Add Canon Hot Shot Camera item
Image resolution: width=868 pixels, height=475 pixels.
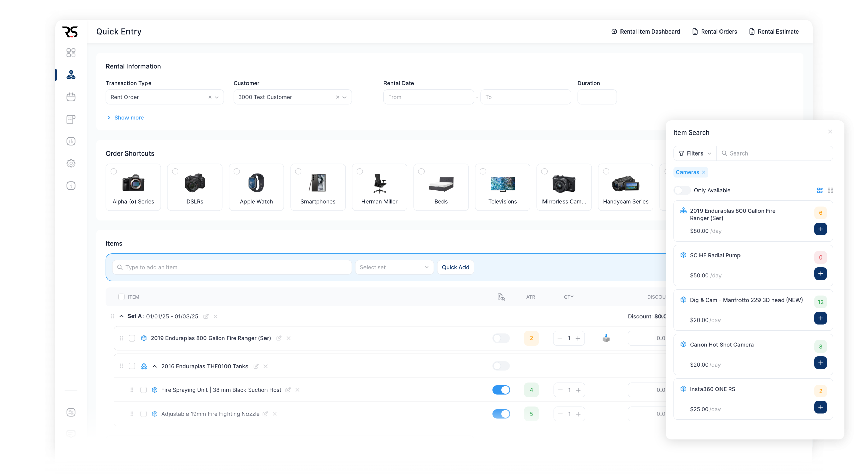(x=821, y=363)
